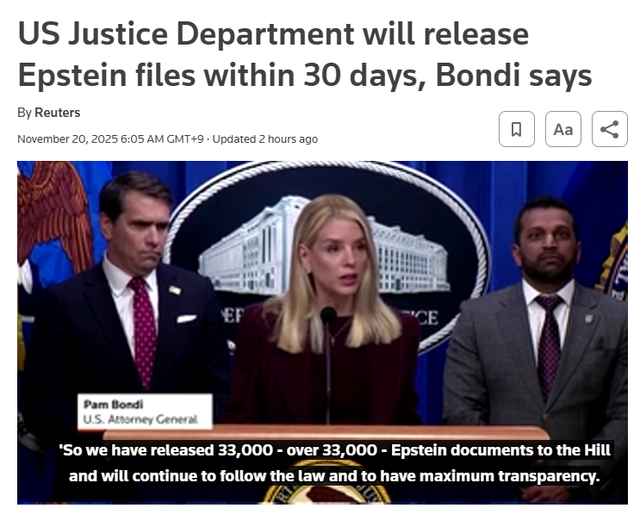Viewport: 640px width, 513px height.
Task: Click the subtitle line about maximum transparency
Action: click(x=334, y=476)
